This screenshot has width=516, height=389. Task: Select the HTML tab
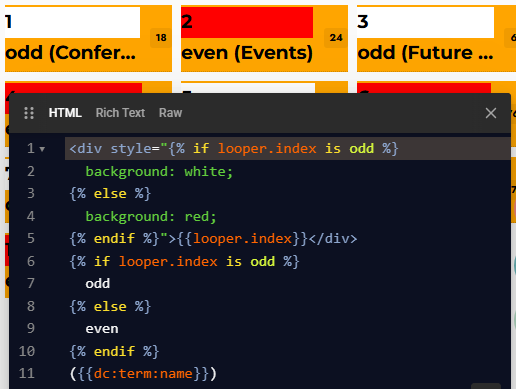click(65, 113)
